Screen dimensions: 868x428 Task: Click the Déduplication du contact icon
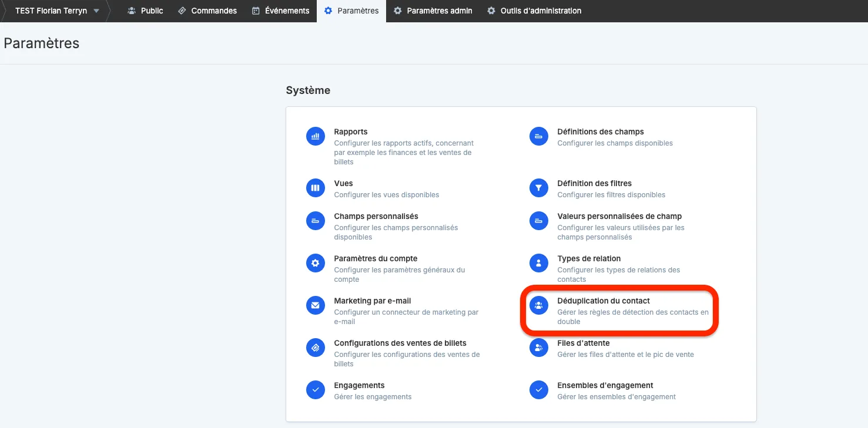point(539,305)
